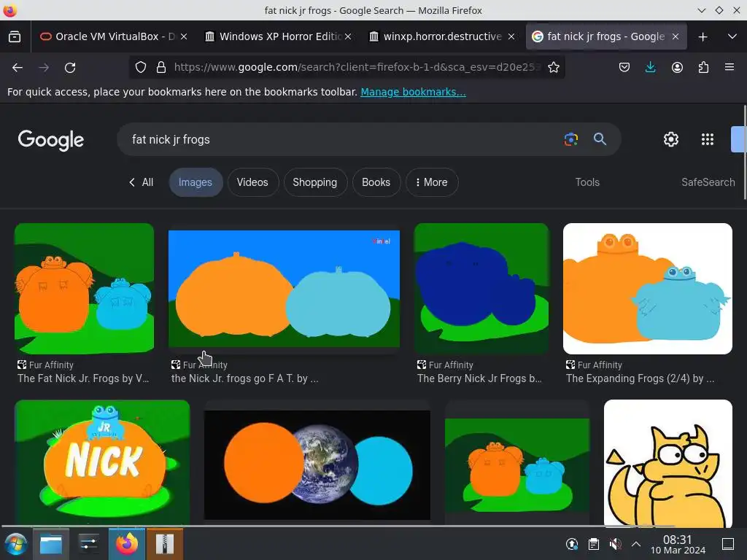The image size is (747, 560).
Task: Select the Images filter chip
Action: click(196, 182)
